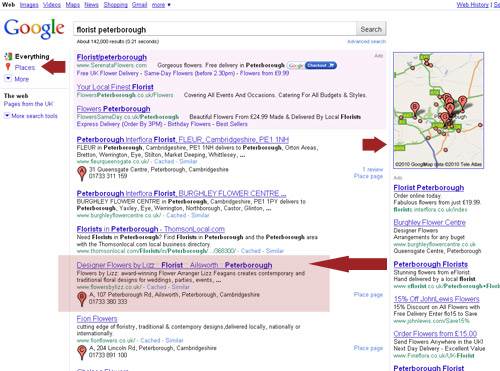Screen dimensions: 500x371
Task: Open the local results map thumbnail
Action: coord(438,110)
